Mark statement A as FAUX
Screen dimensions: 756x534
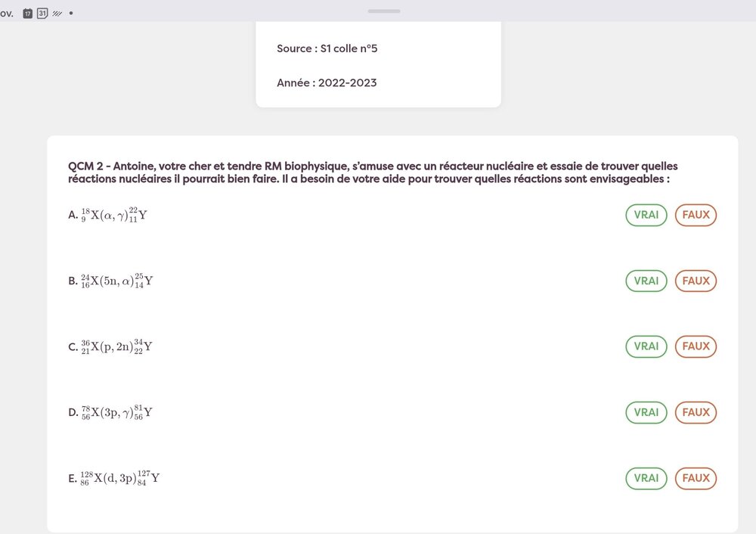tap(696, 215)
